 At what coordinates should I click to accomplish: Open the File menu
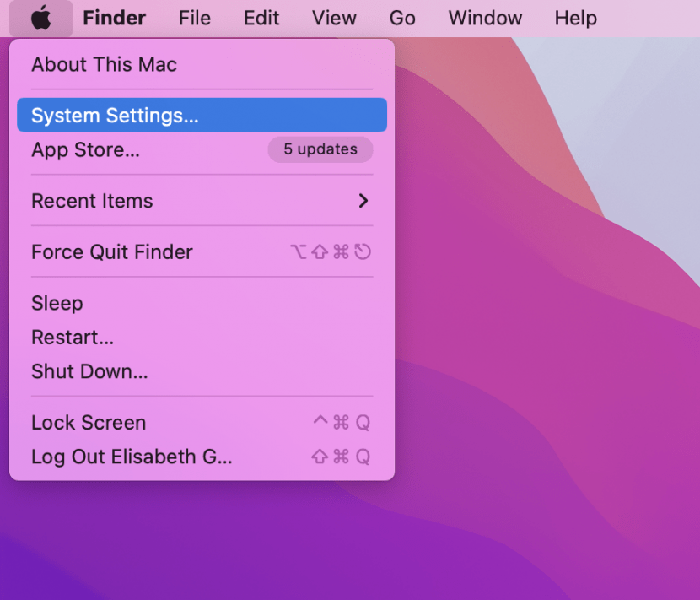pyautogui.click(x=195, y=18)
